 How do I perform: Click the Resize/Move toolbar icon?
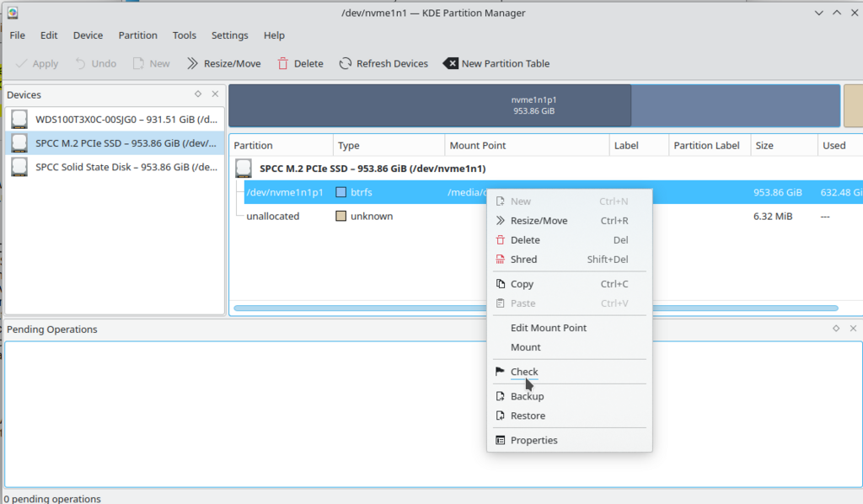(x=192, y=63)
